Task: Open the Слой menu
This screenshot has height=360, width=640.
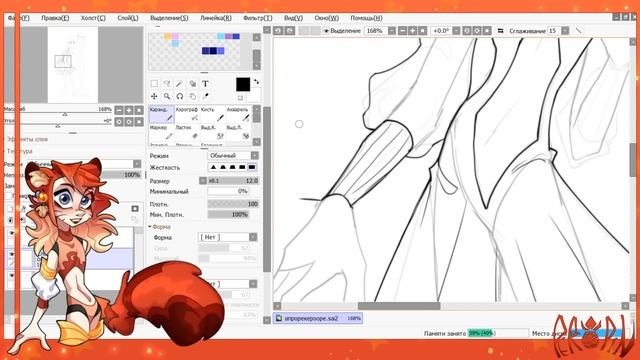Action: (x=128, y=18)
